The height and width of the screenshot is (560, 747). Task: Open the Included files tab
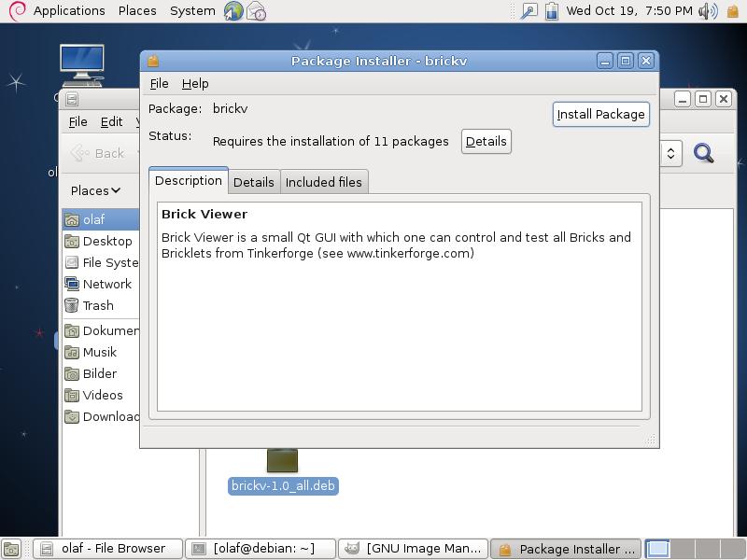[x=324, y=182]
